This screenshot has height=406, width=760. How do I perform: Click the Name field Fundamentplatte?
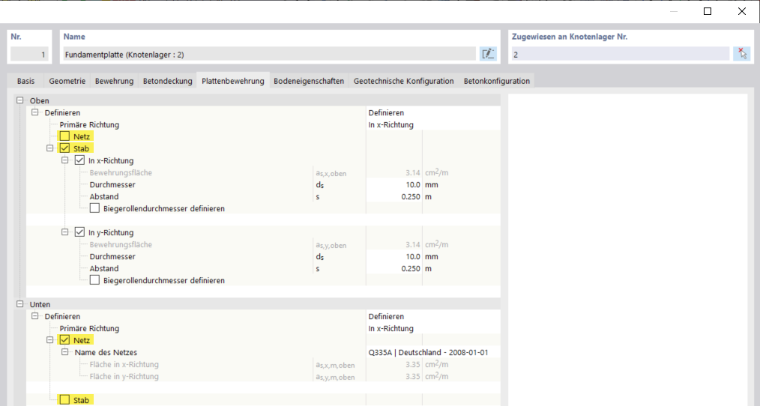(269, 54)
